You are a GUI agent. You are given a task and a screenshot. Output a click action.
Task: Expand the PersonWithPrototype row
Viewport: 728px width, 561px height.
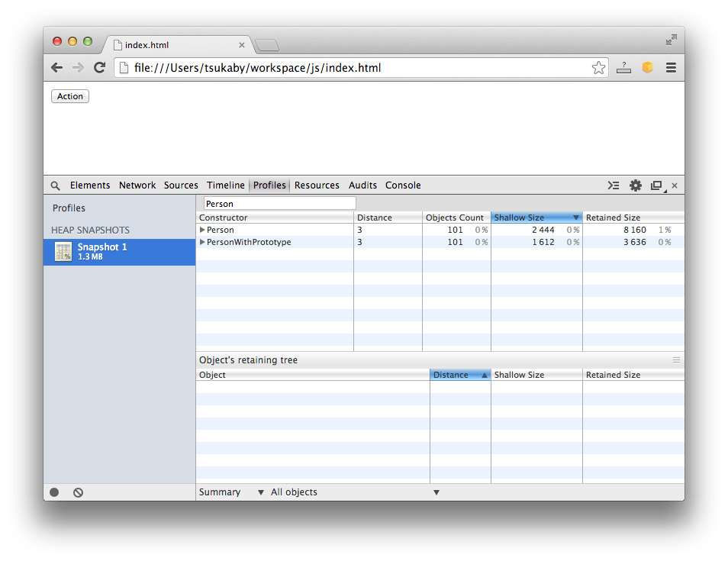202,242
